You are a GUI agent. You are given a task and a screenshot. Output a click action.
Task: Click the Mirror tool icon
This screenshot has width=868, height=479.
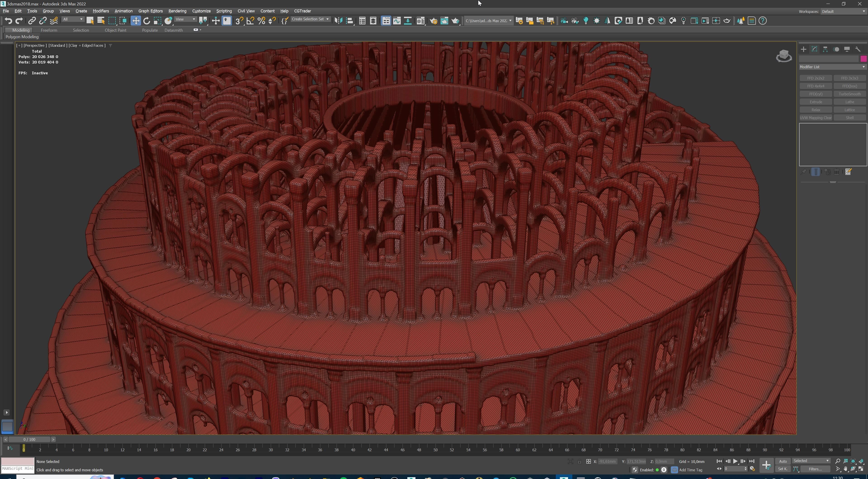tap(338, 21)
